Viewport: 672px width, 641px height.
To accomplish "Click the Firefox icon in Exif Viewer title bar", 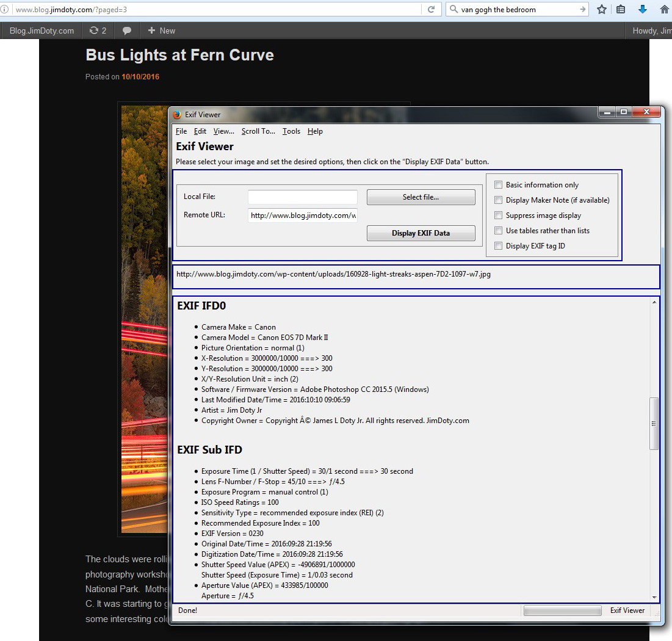I will (x=177, y=115).
